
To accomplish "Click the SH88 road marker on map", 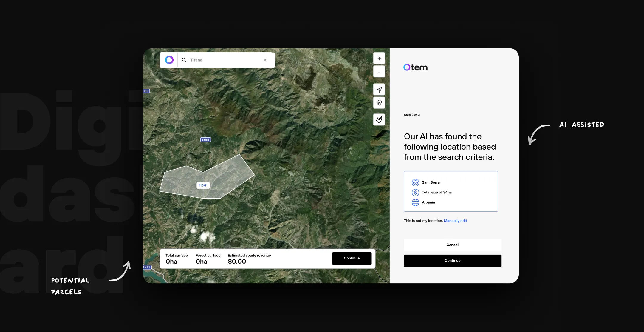I will coord(206,139).
